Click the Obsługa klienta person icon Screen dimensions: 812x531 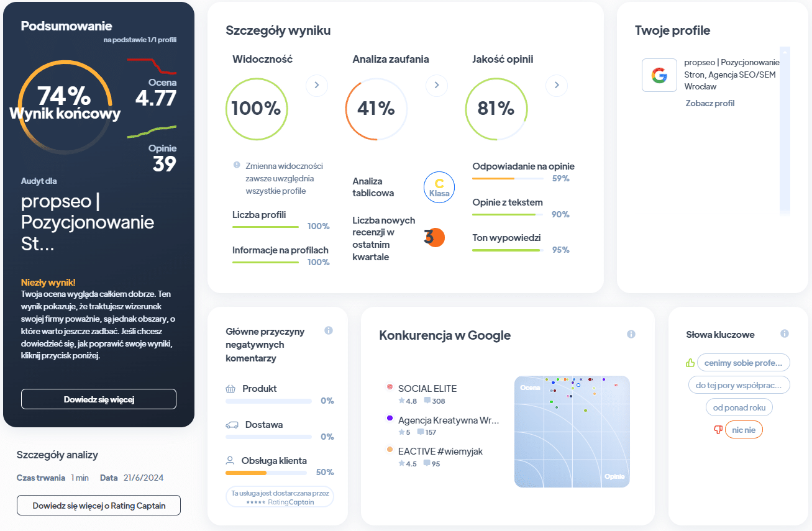click(230, 461)
